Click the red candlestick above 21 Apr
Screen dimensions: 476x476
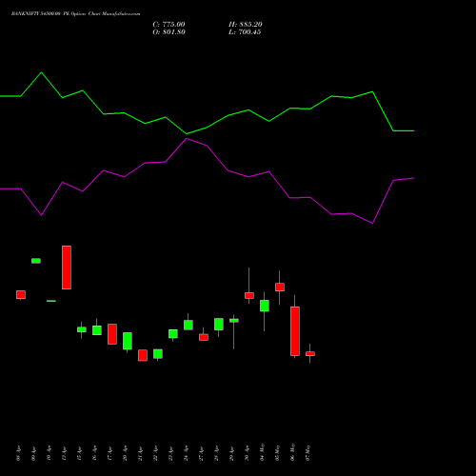click(143, 355)
